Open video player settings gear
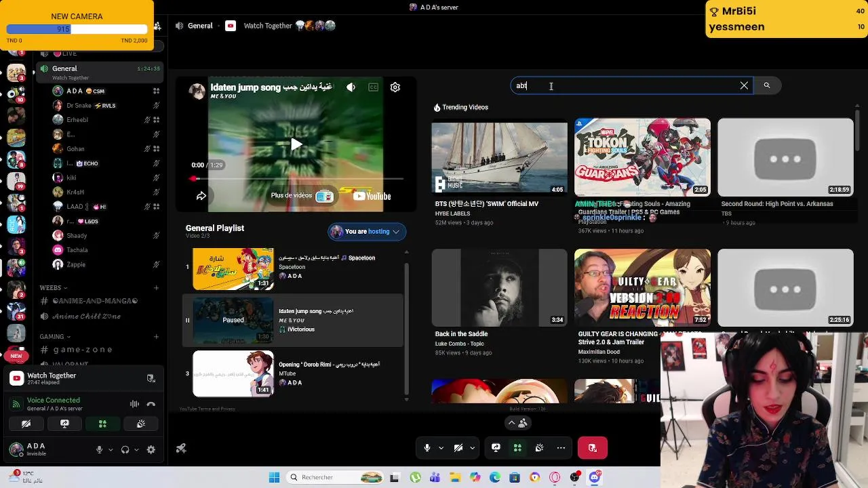 (395, 87)
